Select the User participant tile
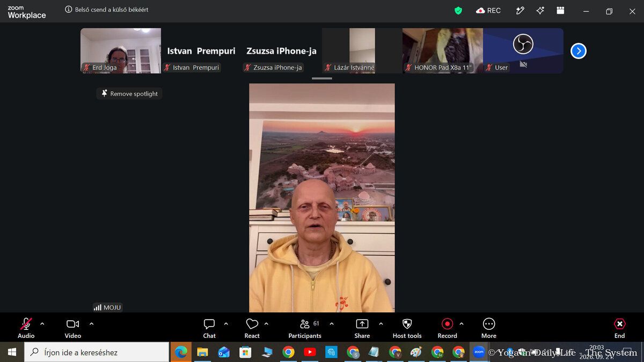Viewport: 644px width, 362px height. (523, 50)
